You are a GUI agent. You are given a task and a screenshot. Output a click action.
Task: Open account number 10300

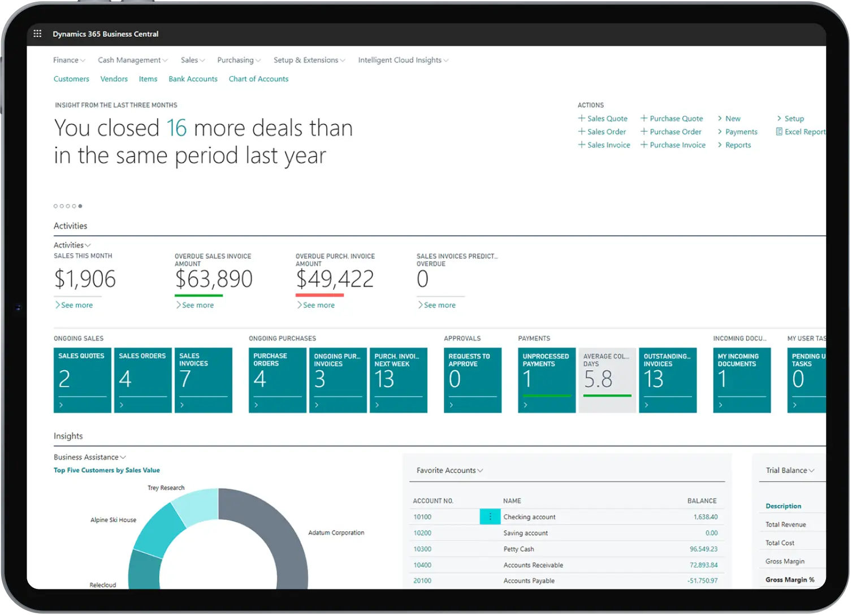(x=422, y=549)
